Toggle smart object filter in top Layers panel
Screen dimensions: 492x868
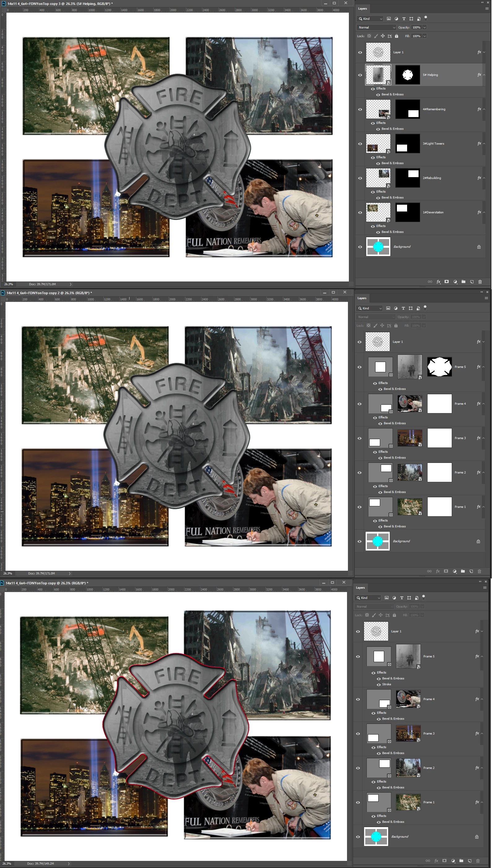tap(419, 19)
